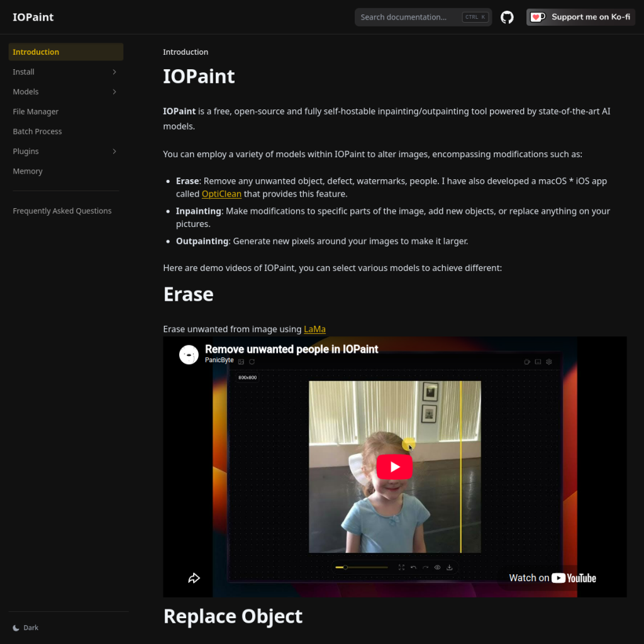The width and height of the screenshot is (644, 644).
Task: Click the brush size slider in video
Action: pos(362,567)
